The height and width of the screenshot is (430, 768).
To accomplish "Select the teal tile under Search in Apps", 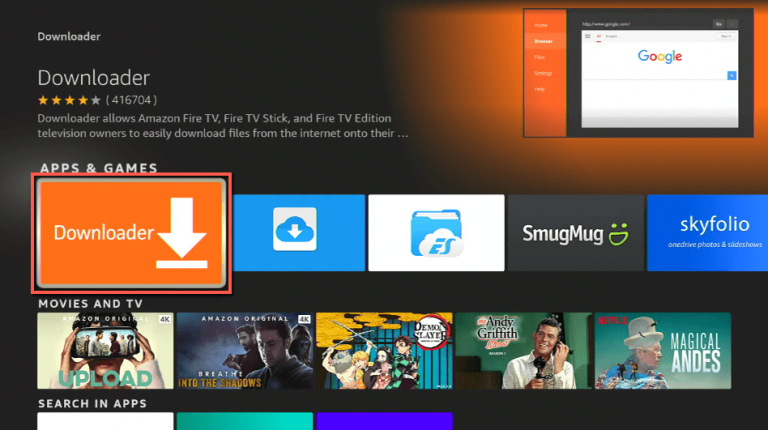I will (x=245, y=421).
